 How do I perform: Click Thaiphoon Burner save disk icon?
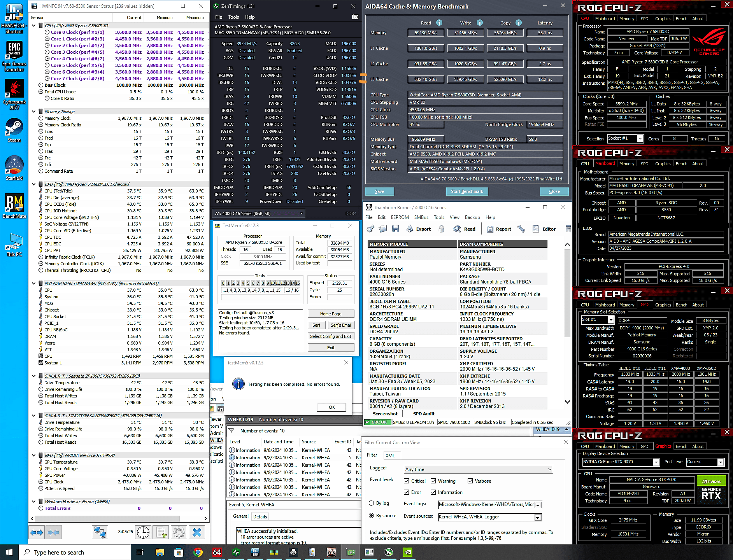pos(395,229)
